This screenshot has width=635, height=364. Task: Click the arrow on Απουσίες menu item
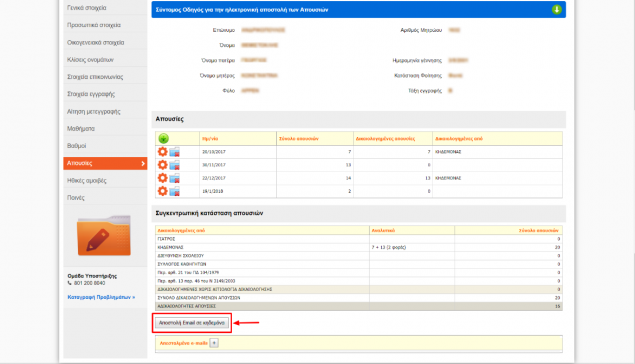(x=143, y=164)
